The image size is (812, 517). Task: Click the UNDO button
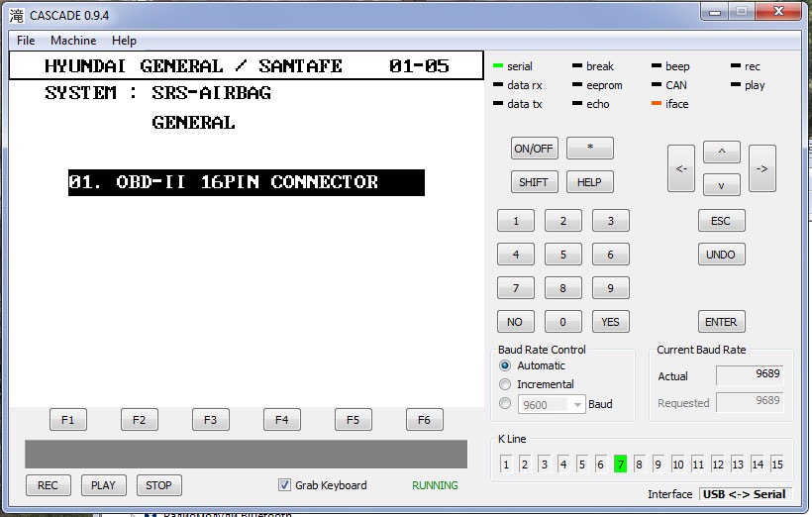coord(721,255)
